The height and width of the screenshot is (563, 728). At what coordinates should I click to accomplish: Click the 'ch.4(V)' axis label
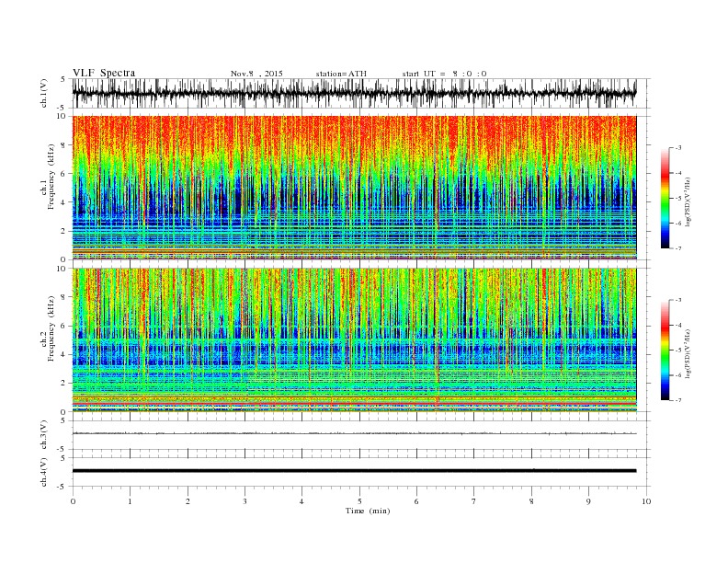[44, 472]
